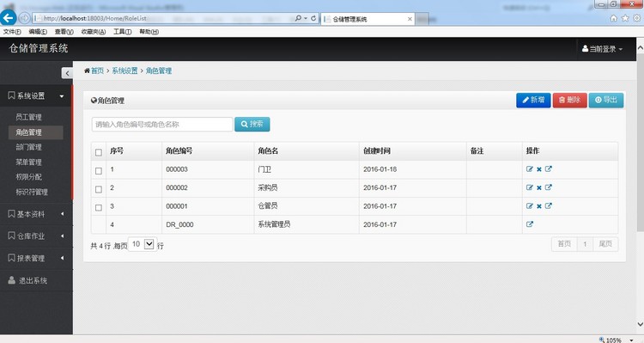Image resolution: width=644 pixels, height=343 pixels.
Task: Edit role 门卫 with pencil icon
Action: [x=530, y=169]
